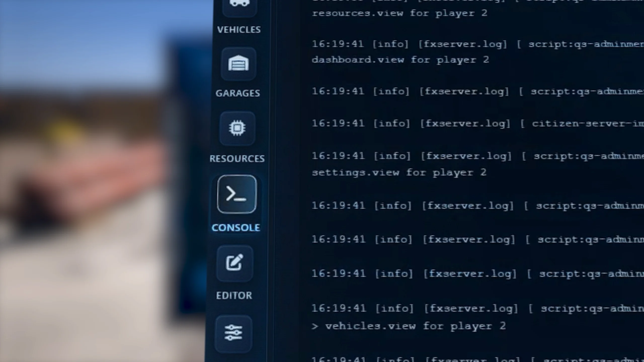Select the 'dashboard.view for player 2' log text
Viewport: 644px width, 362px height.
(x=400, y=60)
